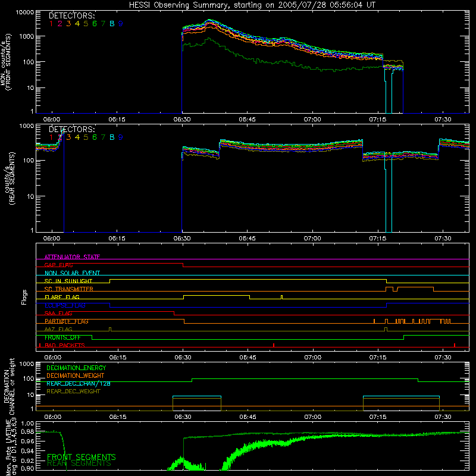The image size is (476, 476).
Task: Click the SC_TRANSMITTER flag label
Action: [68, 289]
